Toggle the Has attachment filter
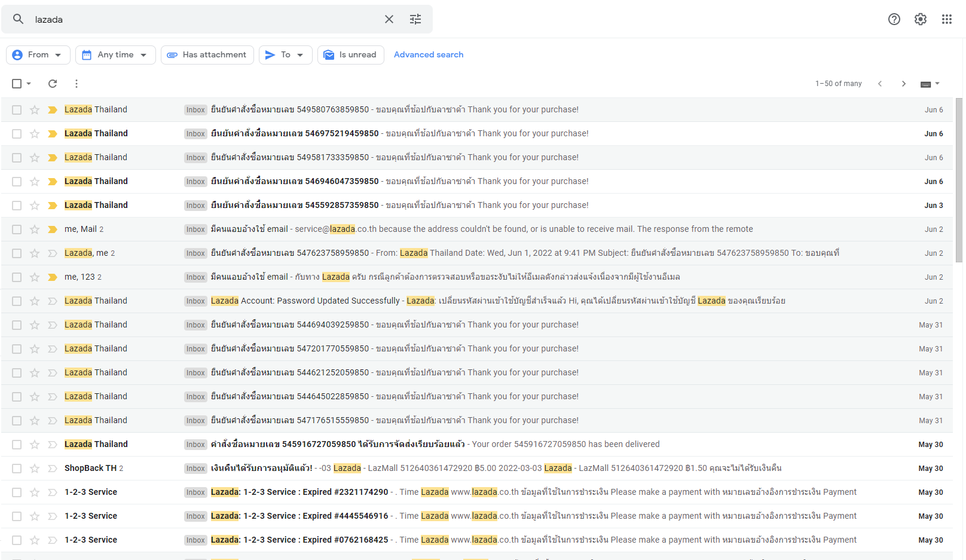Screen dimensions: 966x560 click(207, 55)
